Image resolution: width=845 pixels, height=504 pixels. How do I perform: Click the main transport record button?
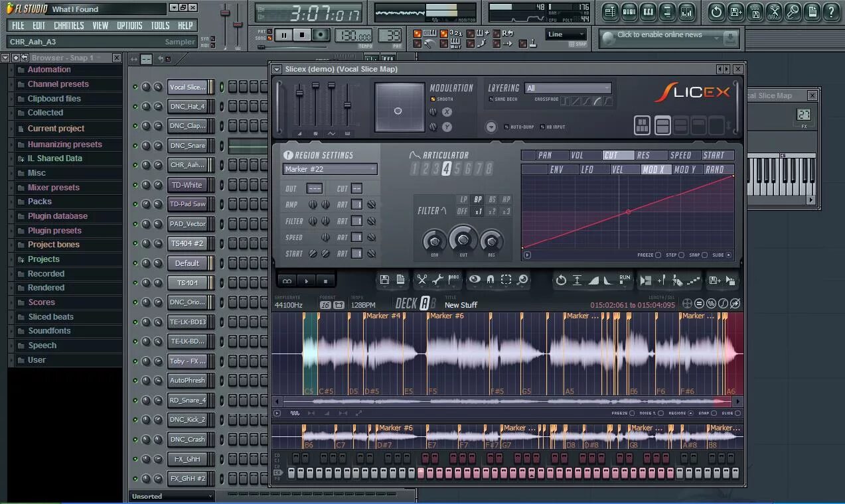tap(321, 35)
